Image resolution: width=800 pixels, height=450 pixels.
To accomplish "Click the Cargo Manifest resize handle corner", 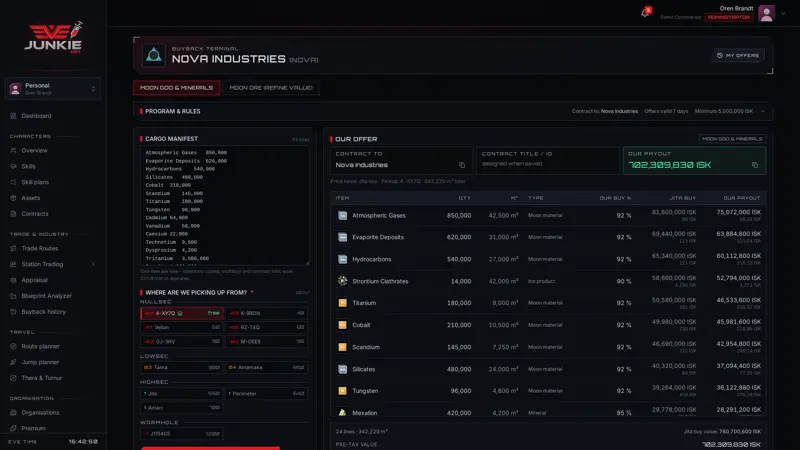I will pyautogui.click(x=307, y=263).
